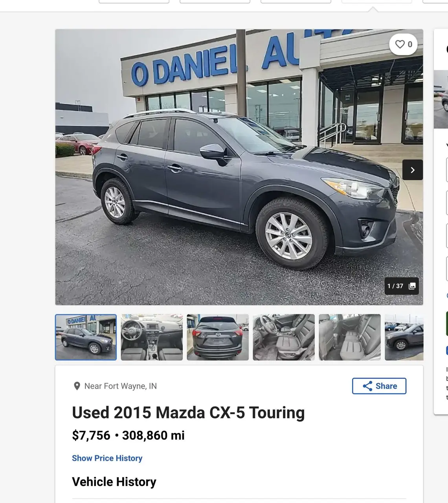Select the dashboard interior thumbnail
Screen dimensions: 448x503
coord(152,337)
